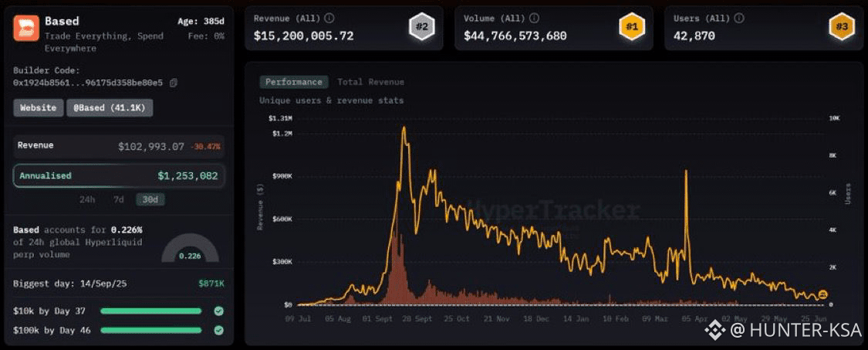This screenshot has height=350, width=868.
Task: Click the $15,200,005.72 revenue value
Action: pos(304,36)
